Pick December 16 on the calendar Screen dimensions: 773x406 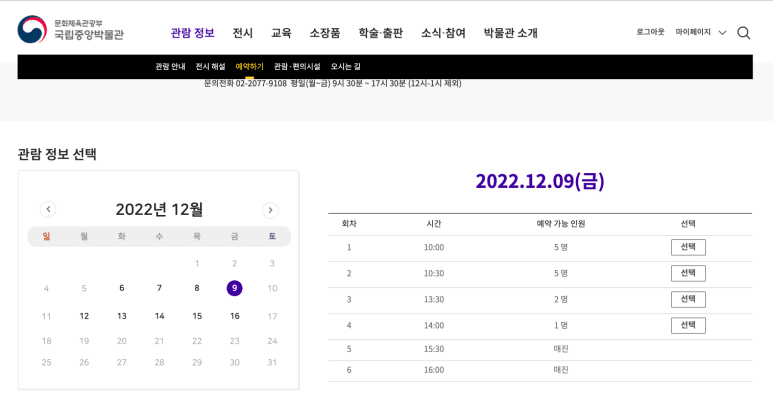point(235,316)
